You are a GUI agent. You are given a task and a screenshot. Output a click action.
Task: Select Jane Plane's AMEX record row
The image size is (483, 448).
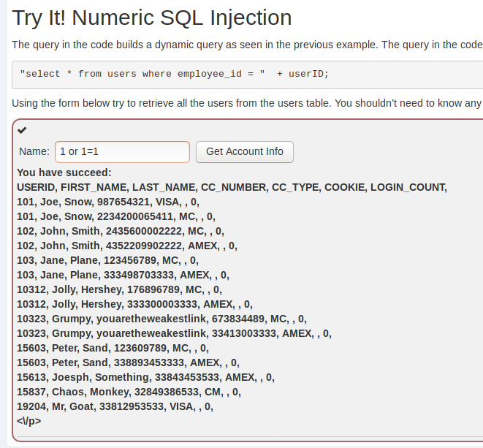(x=123, y=275)
